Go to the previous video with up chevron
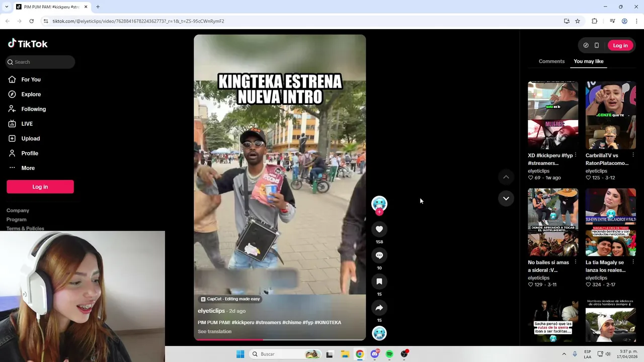Image resolution: width=644 pixels, height=362 pixels. click(x=506, y=177)
